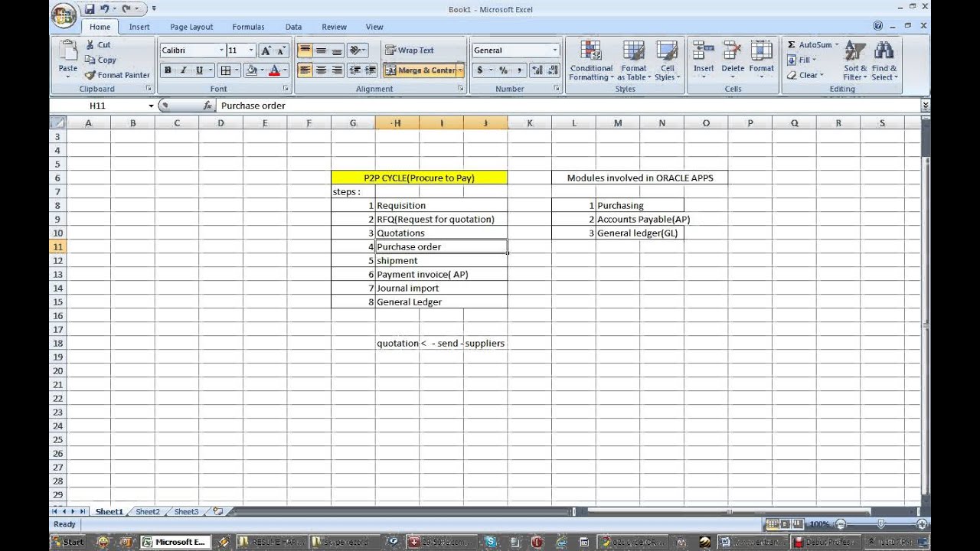Toggle Underline formatting
980x551 pixels.
199,70
